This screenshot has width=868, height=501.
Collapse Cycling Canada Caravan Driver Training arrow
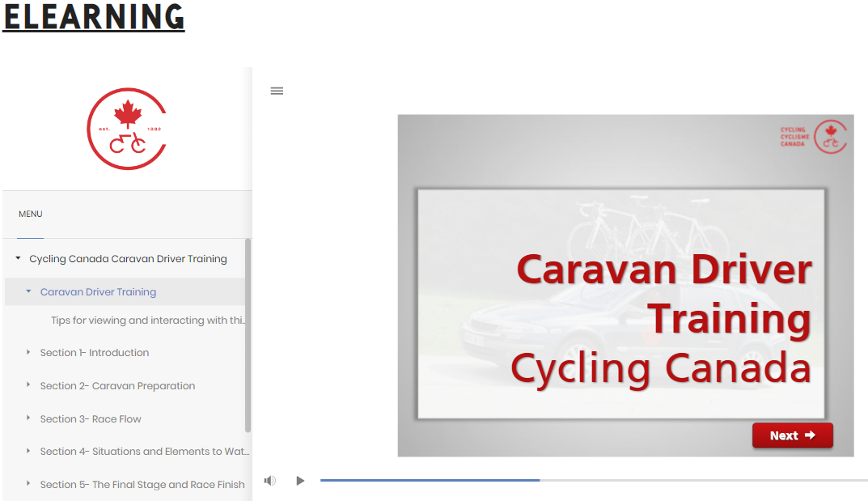click(19, 258)
